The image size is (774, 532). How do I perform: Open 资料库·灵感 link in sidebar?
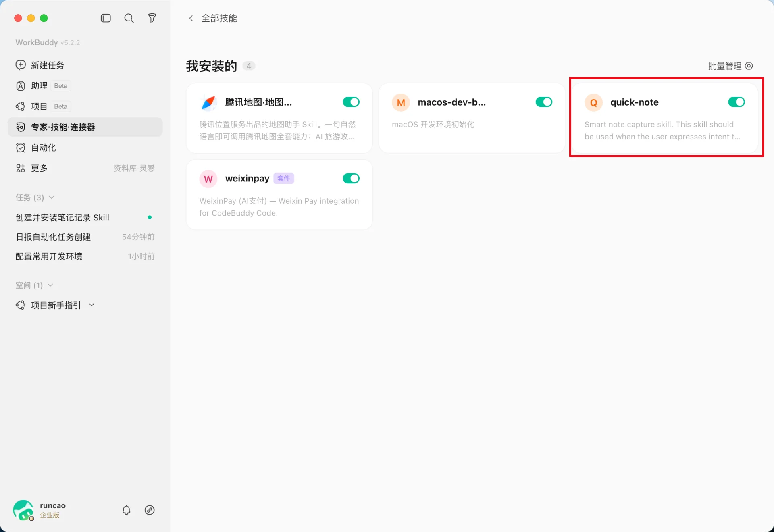coord(134,168)
